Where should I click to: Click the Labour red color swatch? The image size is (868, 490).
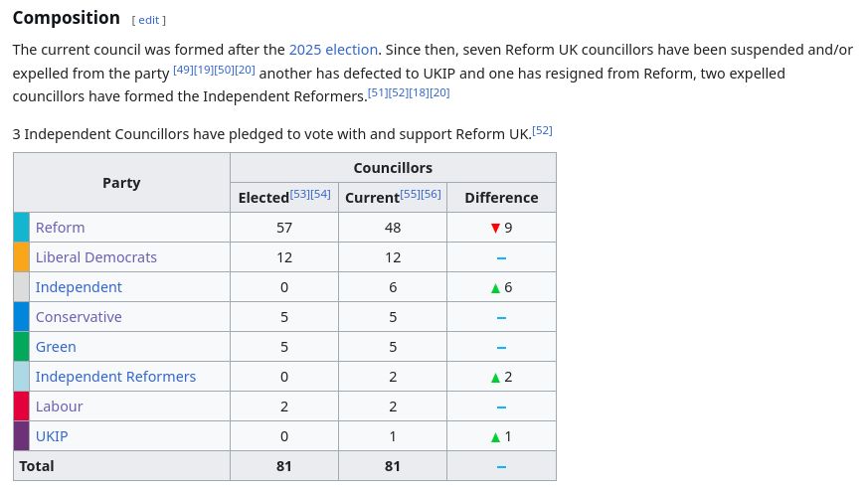click(22, 407)
